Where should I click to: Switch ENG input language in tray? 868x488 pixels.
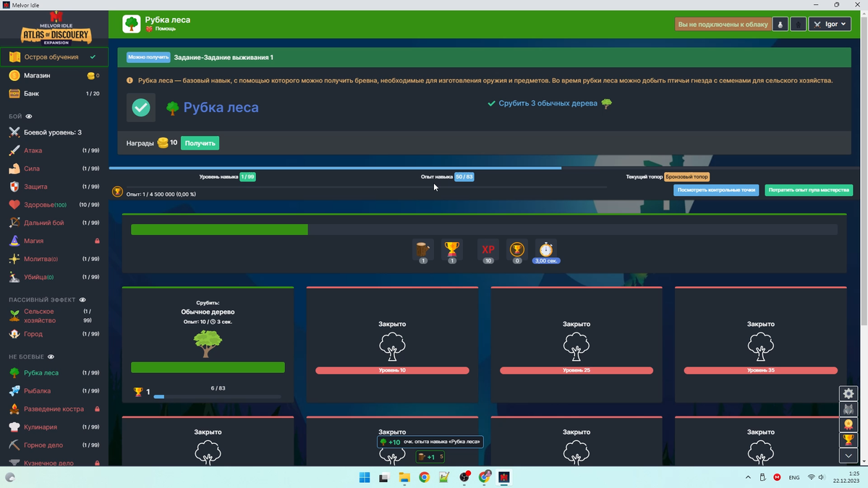tap(793, 477)
